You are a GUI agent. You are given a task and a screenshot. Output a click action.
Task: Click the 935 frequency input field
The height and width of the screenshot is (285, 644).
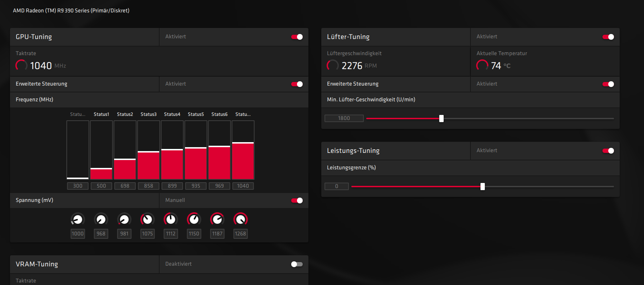click(196, 186)
